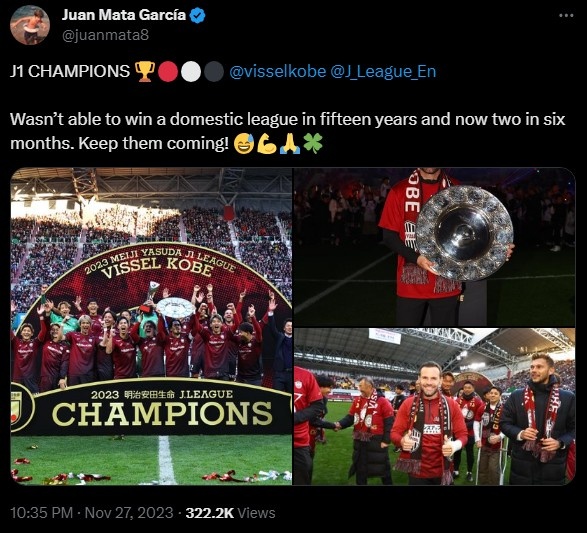
Task: Open the silver trophy plate photo
Action: 435,247
